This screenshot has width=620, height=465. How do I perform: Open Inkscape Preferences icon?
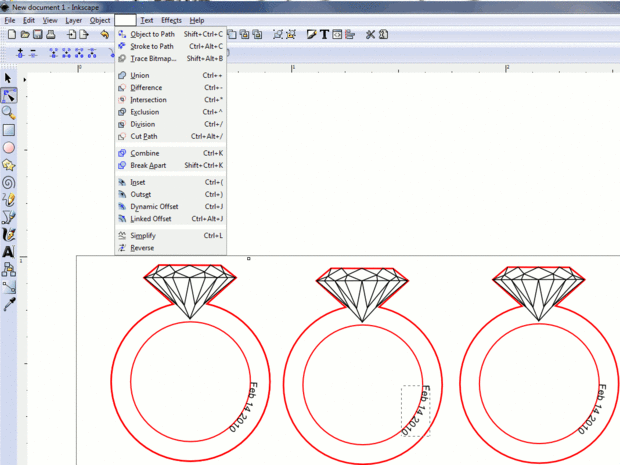click(370, 34)
